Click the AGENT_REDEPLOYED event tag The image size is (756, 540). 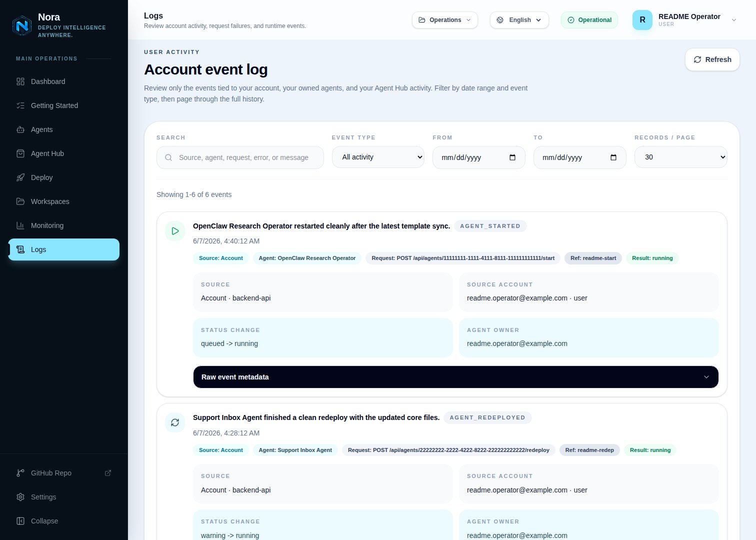coord(487,417)
